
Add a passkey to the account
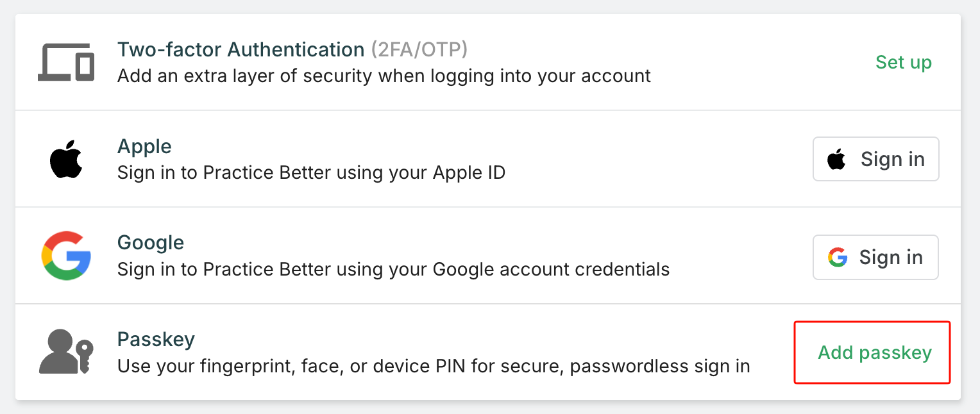pos(874,352)
